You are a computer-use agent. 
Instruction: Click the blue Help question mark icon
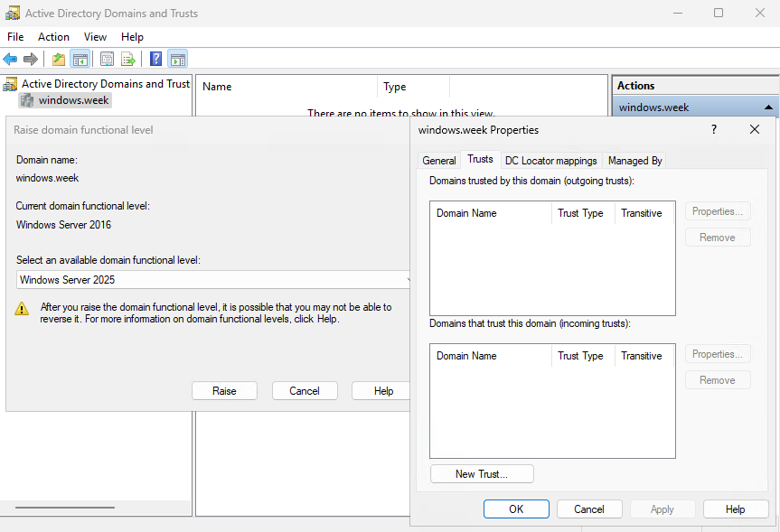(155, 60)
